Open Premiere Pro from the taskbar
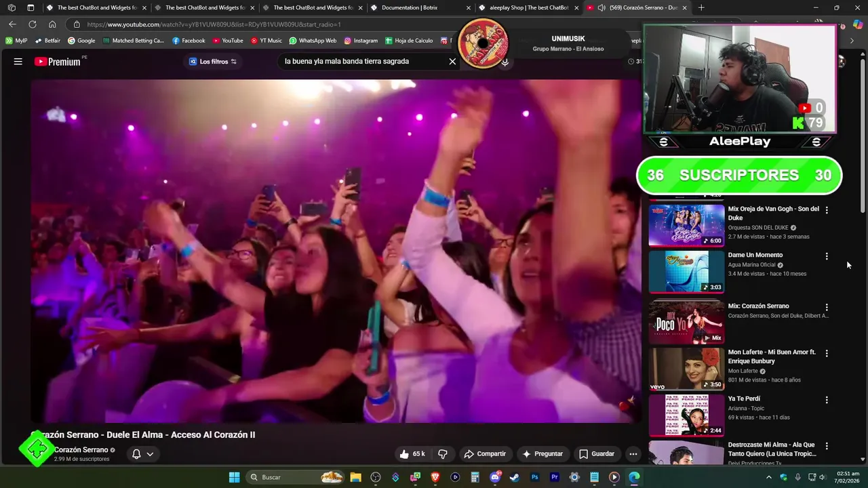Viewport: 868px width, 488px height. (555, 477)
